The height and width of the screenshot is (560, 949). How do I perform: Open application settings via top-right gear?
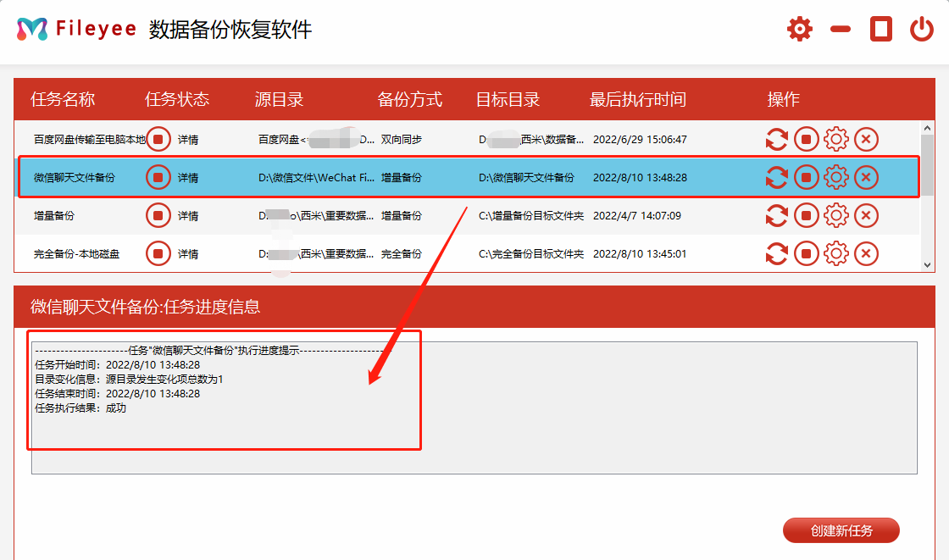click(799, 28)
